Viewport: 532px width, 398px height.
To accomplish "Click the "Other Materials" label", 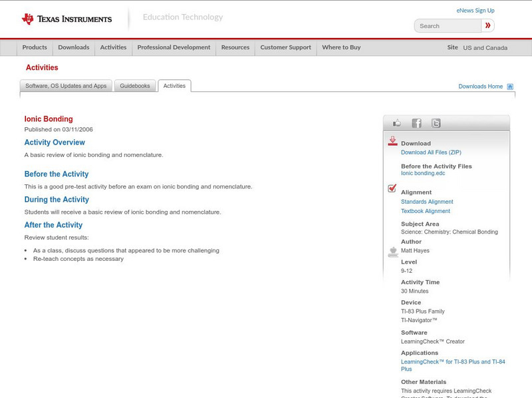I will click(x=424, y=382).
